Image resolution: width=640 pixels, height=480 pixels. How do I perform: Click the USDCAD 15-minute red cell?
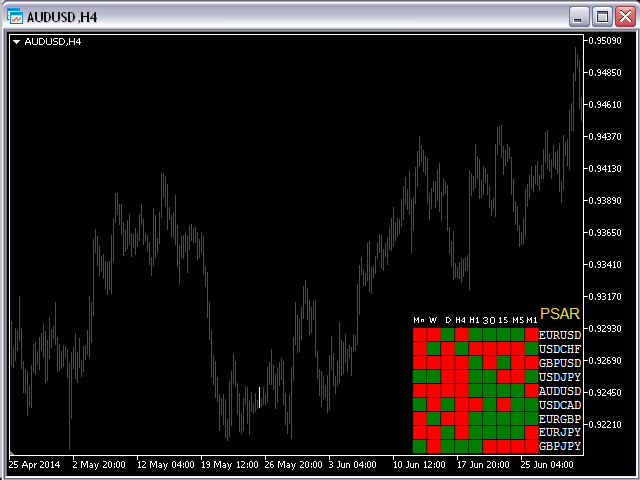(504, 404)
